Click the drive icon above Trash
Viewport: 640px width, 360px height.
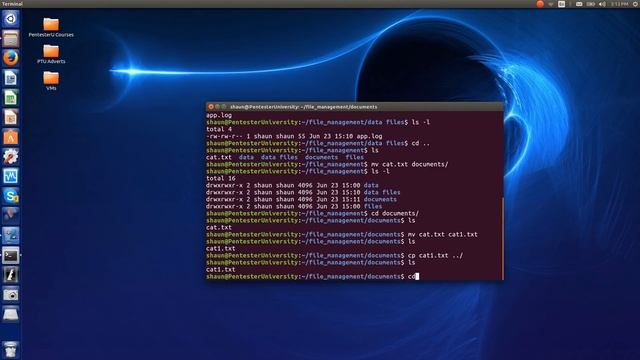[11, 314]
